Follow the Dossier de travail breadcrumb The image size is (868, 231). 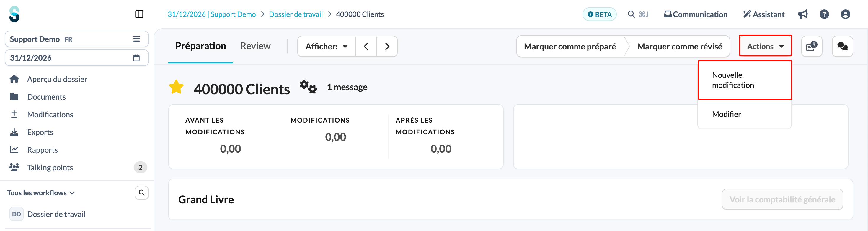point(296,14)
